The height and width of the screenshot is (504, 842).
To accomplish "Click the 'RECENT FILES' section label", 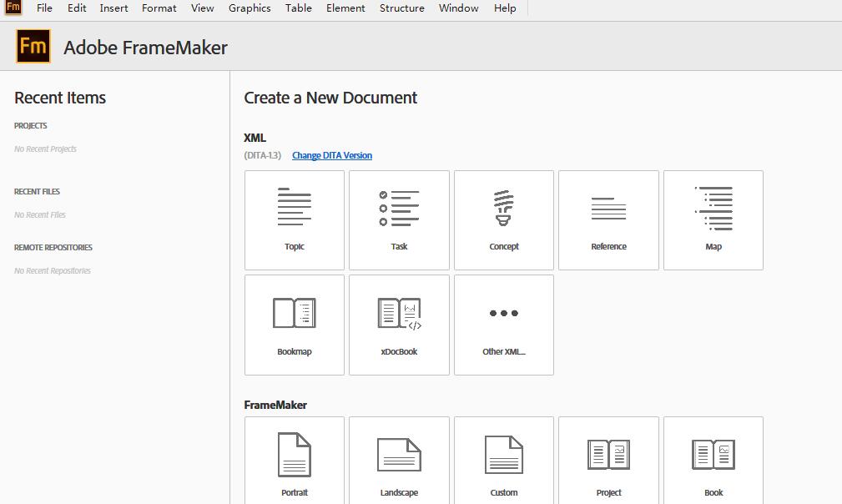I will point(37,192).
